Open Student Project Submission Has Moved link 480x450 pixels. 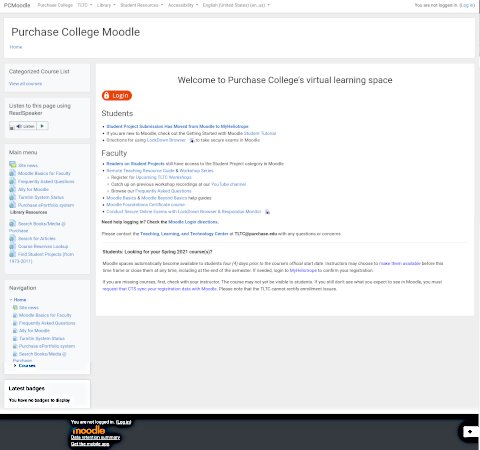pyautogui.click(x=177, y=126)
